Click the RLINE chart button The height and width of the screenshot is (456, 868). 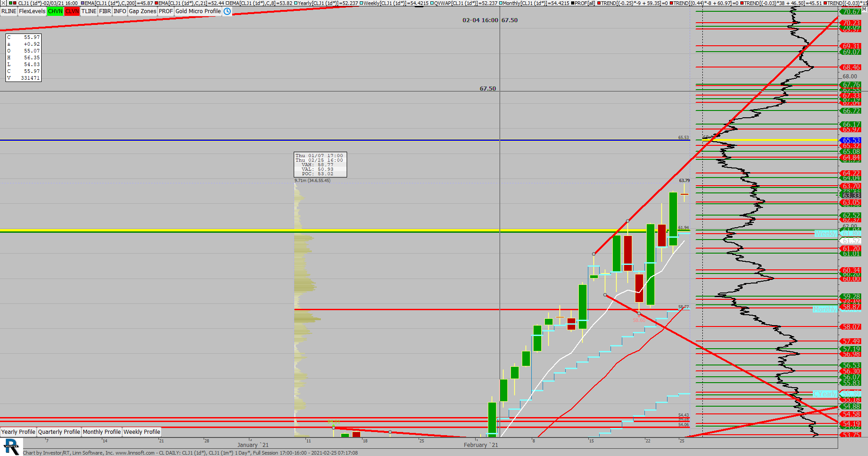(9, 11)
